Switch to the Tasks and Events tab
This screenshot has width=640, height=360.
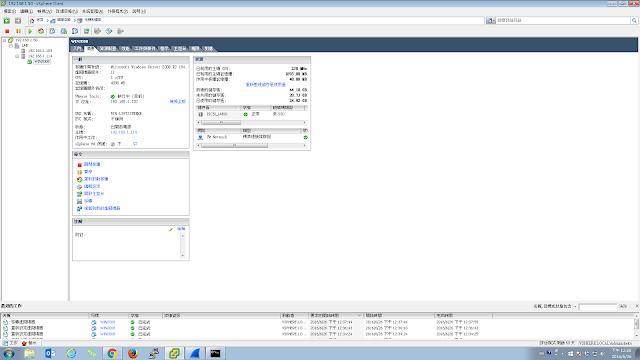pyautogui.click(x=145, y=49)
